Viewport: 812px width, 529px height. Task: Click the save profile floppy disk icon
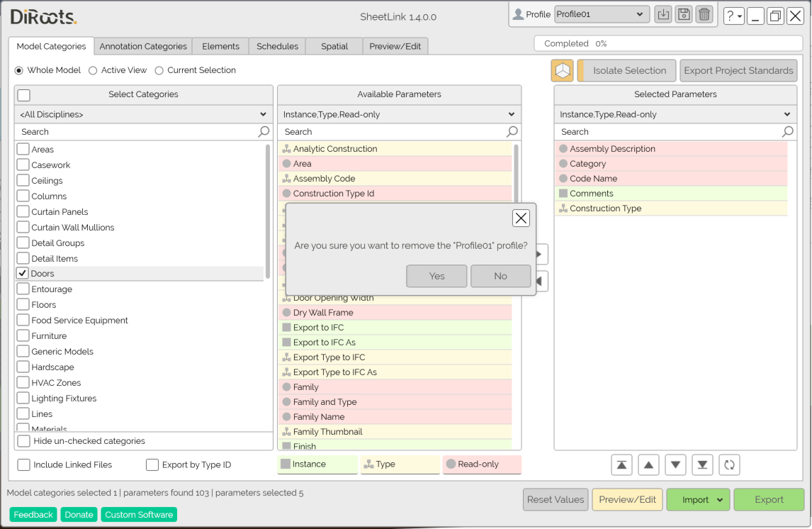683,14
